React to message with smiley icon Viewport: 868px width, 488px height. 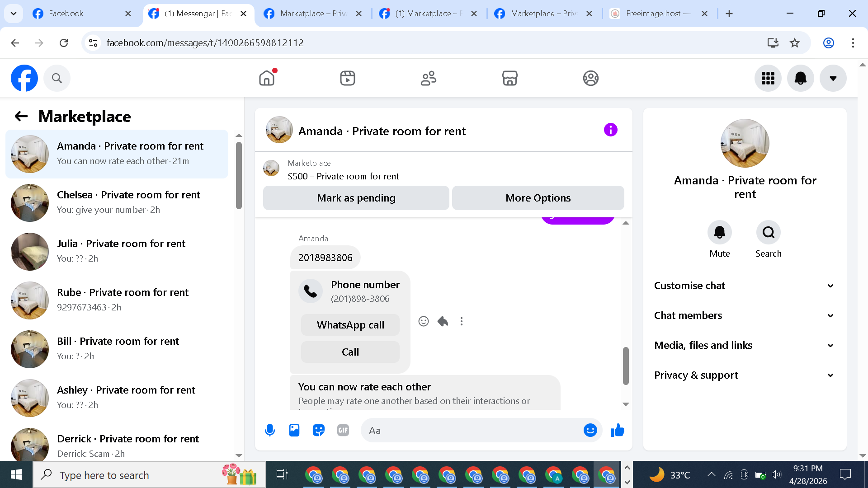[x=423, y=321]
